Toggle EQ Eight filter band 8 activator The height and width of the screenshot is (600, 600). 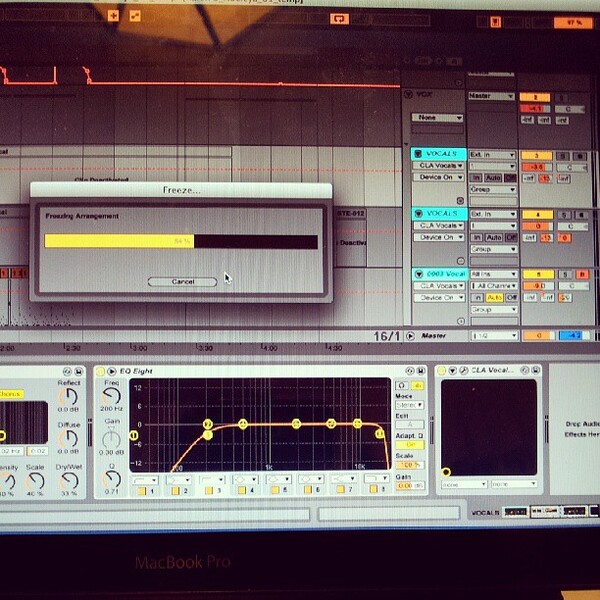(x=374, y=489)
